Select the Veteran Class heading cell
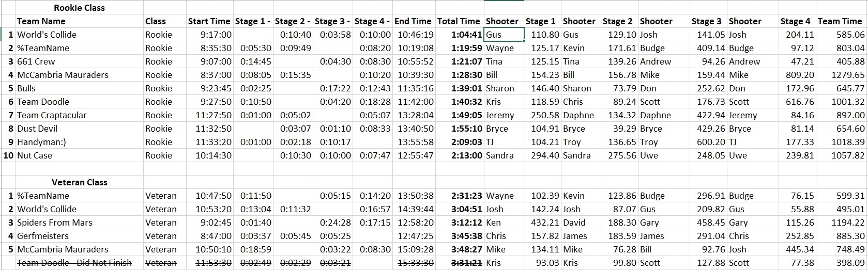 (80, 182)
